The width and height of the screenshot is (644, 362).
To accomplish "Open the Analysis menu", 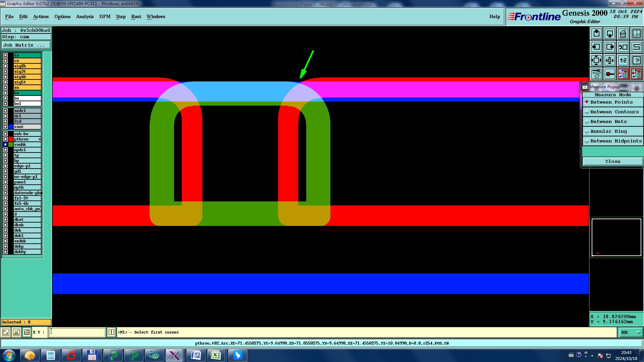I will tap(85, 16).
